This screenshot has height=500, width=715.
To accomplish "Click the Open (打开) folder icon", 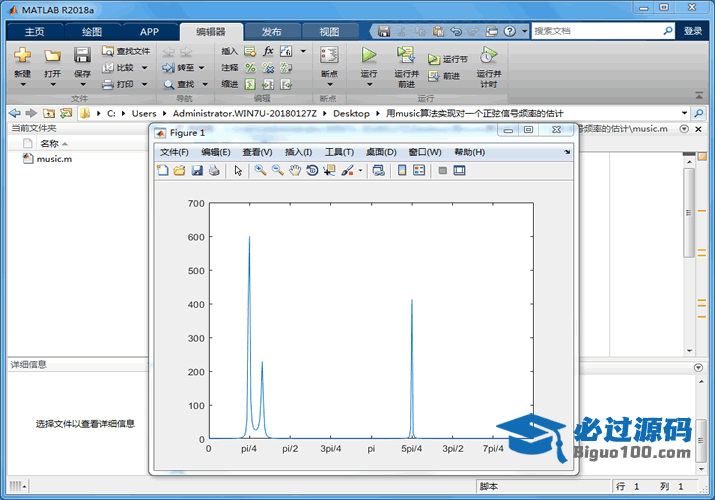I will [52, 55].
